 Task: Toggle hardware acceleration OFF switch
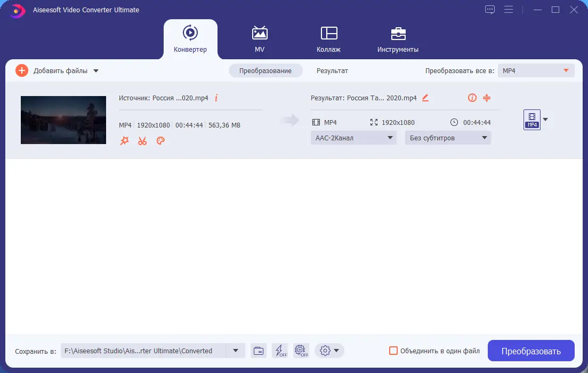(x=301, y=351)
